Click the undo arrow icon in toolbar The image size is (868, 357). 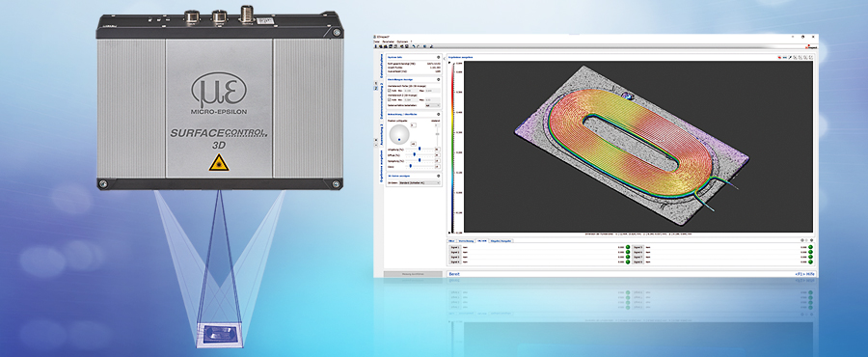[414, 46]
